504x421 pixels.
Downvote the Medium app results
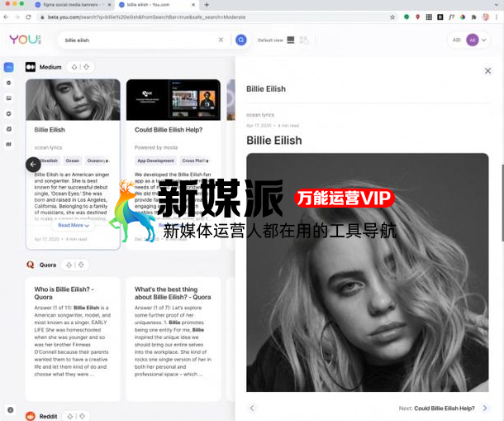pyautogui.click(x=86, y=67)
